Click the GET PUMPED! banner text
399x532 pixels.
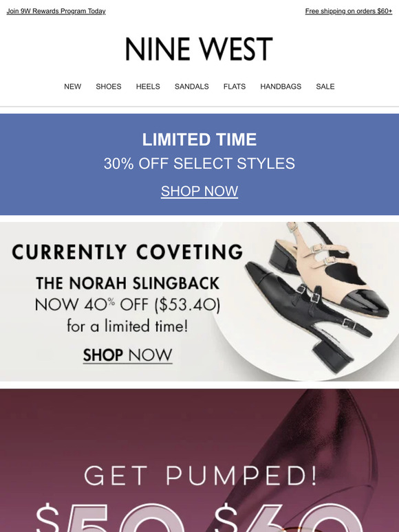coord(200,476)
